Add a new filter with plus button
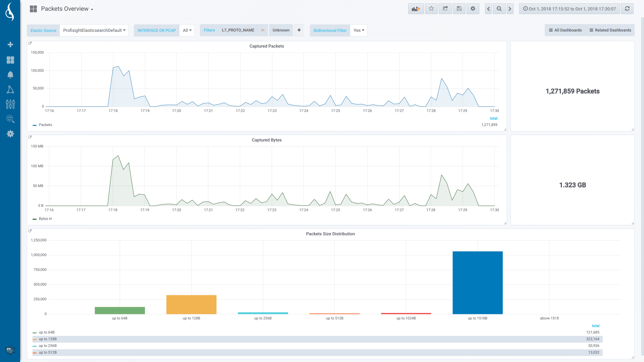The height and width of the screenshot is (362, 644). click(299, 30)
